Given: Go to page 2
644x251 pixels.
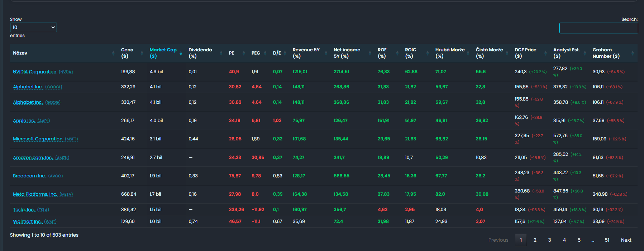Looking at the screenshot, I should 535,240.
